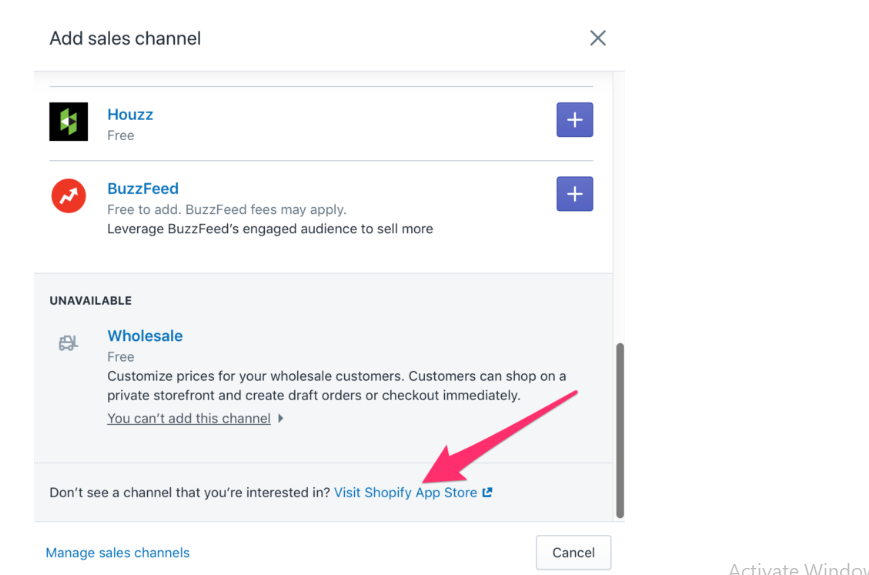Click the Houzz logo icon

pyautogui.click(x=69, y=122)
